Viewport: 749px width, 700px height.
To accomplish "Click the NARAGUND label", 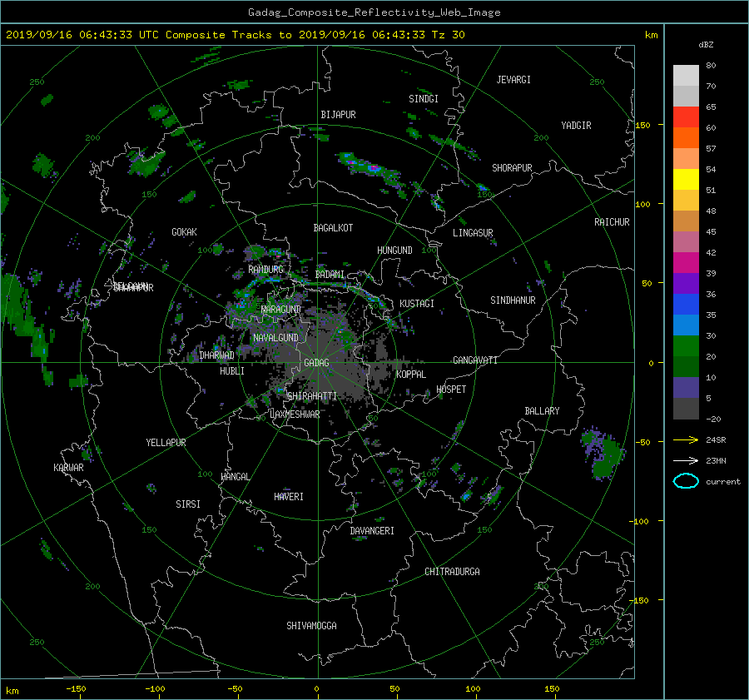I will pyautogui.click(x=281, y=310).
